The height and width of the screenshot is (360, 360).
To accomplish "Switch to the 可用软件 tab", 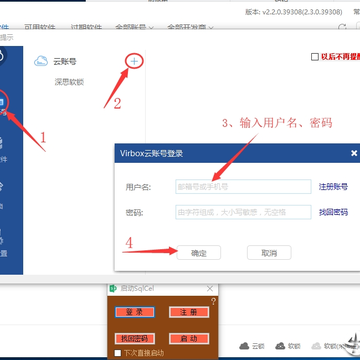I will 40,27.
